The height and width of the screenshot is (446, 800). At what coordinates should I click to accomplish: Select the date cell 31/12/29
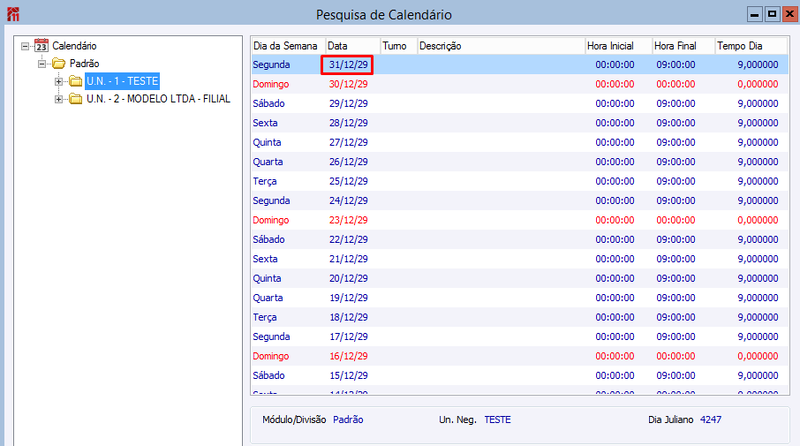[x=348, y=65]
